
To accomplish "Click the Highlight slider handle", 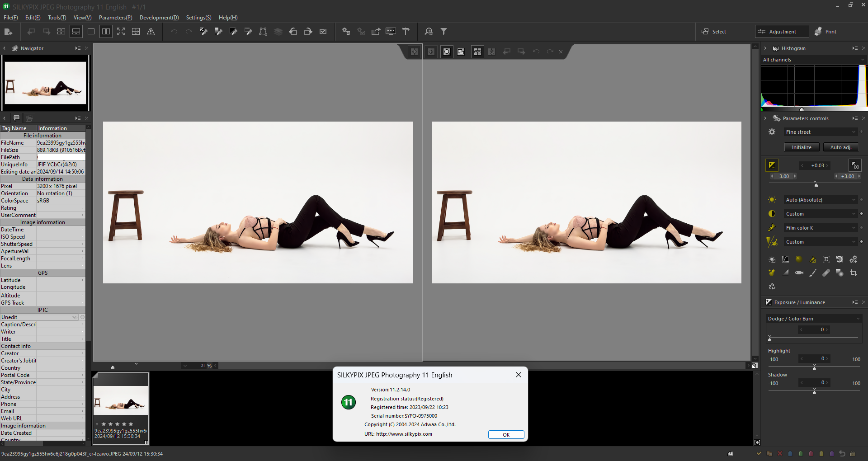I will tap(814, 368).
